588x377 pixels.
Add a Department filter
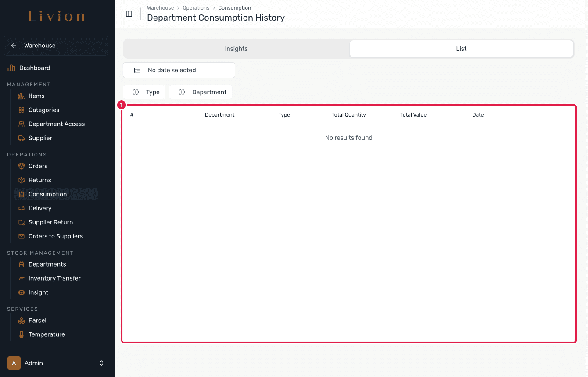pyautogui.click(x=201, y=92)
